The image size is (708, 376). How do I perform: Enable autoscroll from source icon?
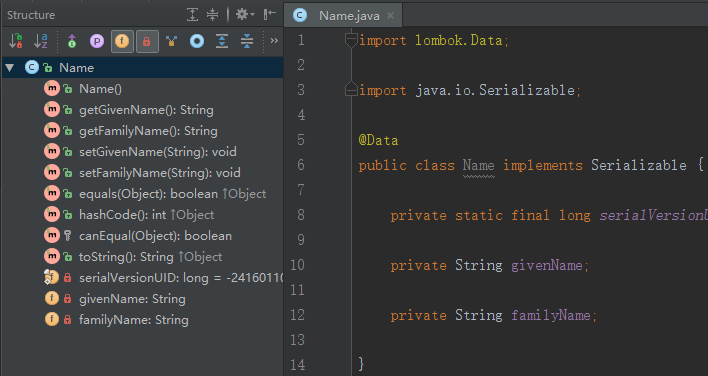pos(247,41)
